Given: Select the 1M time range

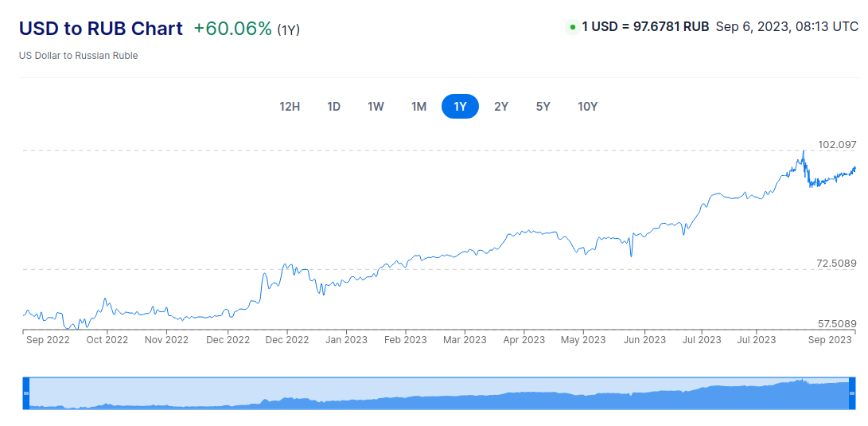Looking at the screenshot, I should pos(418,107).
